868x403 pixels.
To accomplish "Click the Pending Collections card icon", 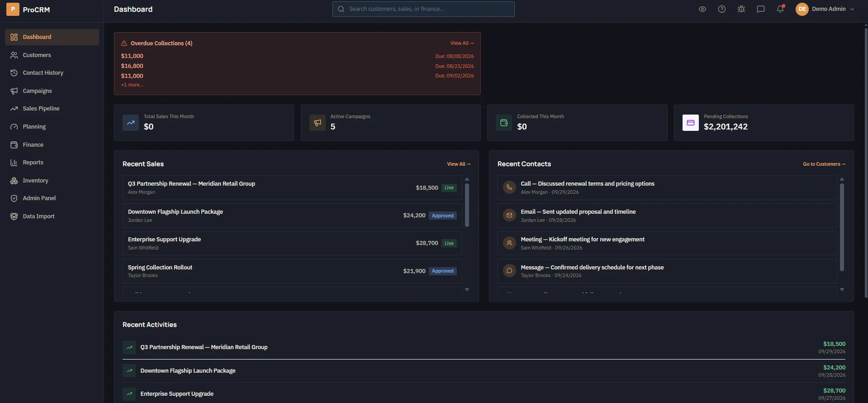I will pos(691,123).
